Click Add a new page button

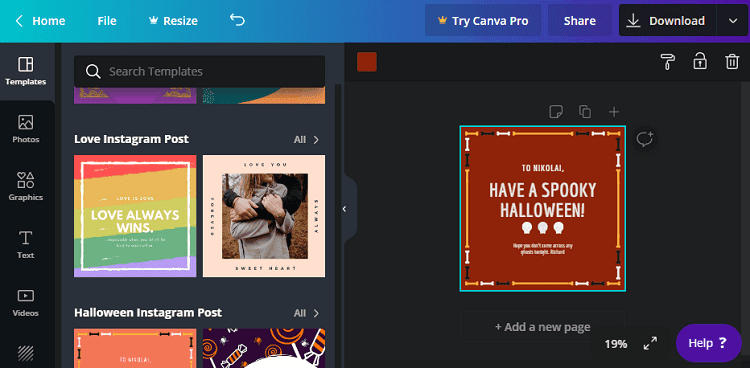[542, 327]
